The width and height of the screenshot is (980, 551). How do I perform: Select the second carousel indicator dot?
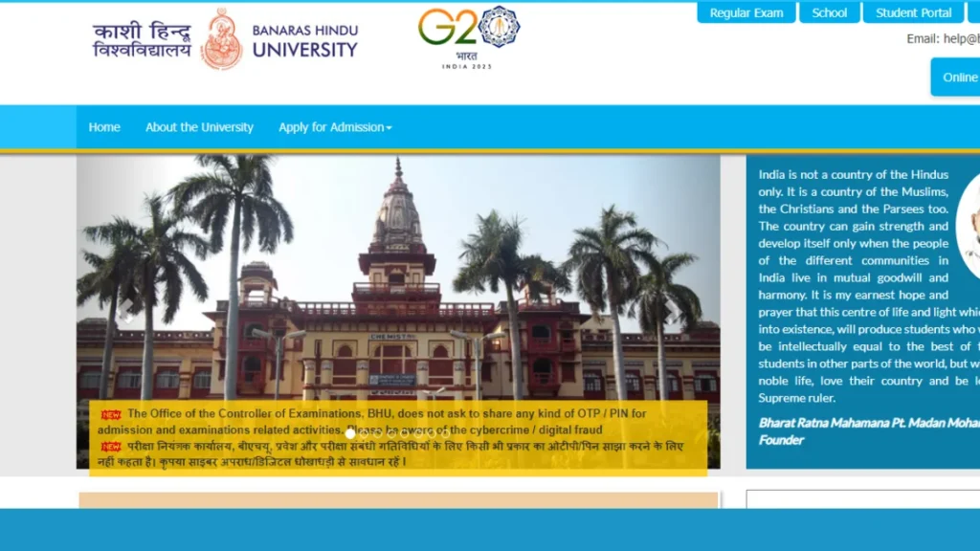364,433
